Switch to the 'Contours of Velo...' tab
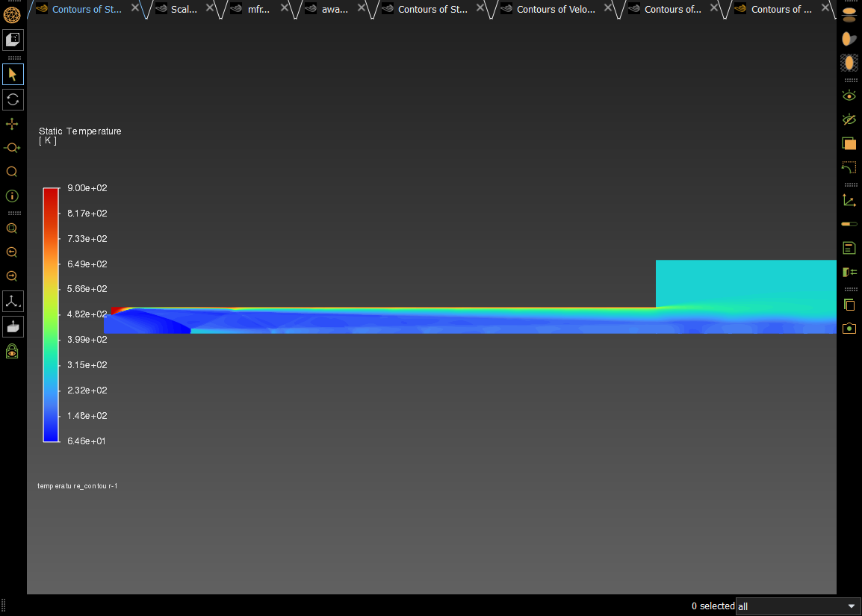862x616 pixels. tap(556, 10)
